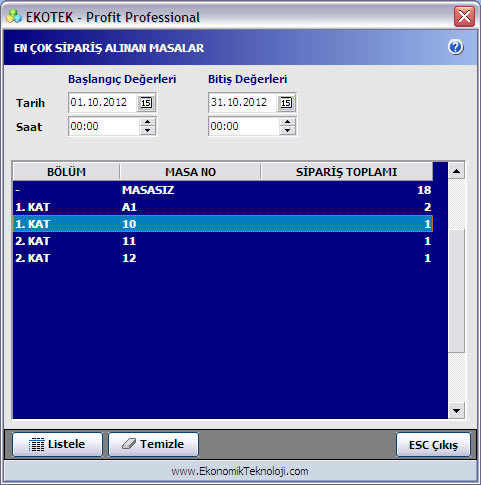Open calendar picker for end date
Screen dimensions: 481x485
(286, 102)
